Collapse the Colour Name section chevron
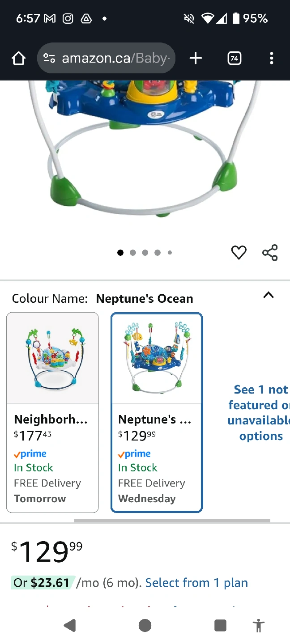 point(268,295)
